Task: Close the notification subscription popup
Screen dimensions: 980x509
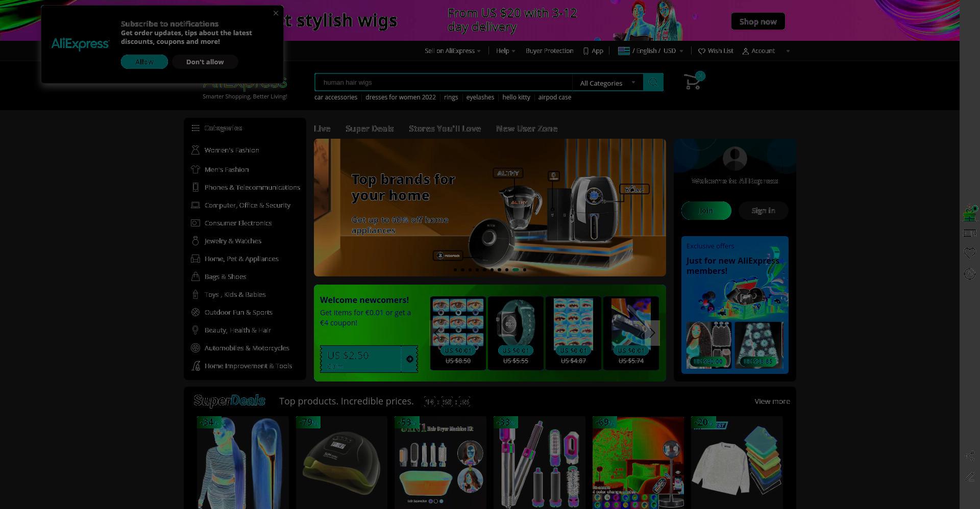Action: tap(276, 13)
